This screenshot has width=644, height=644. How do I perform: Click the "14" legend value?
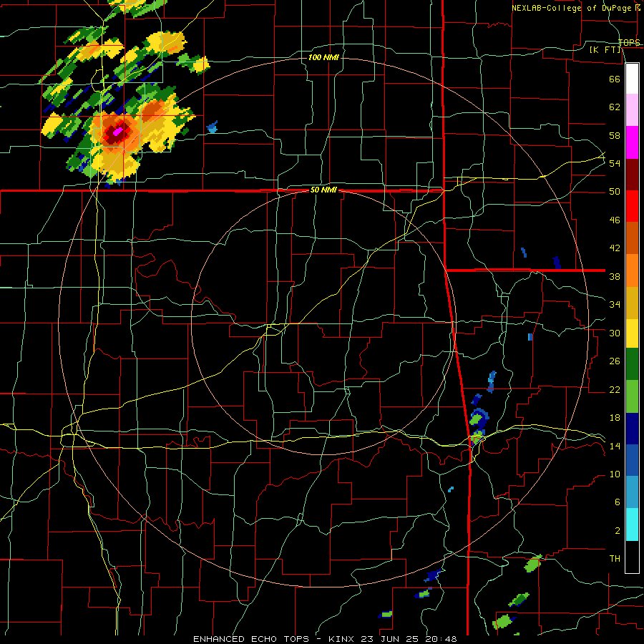click(x=615, y=446)
